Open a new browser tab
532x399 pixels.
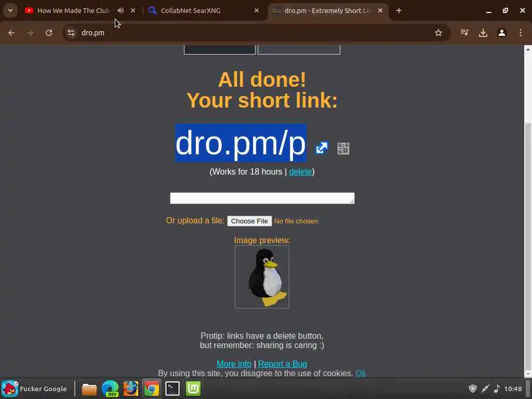(x=399, y=10)
